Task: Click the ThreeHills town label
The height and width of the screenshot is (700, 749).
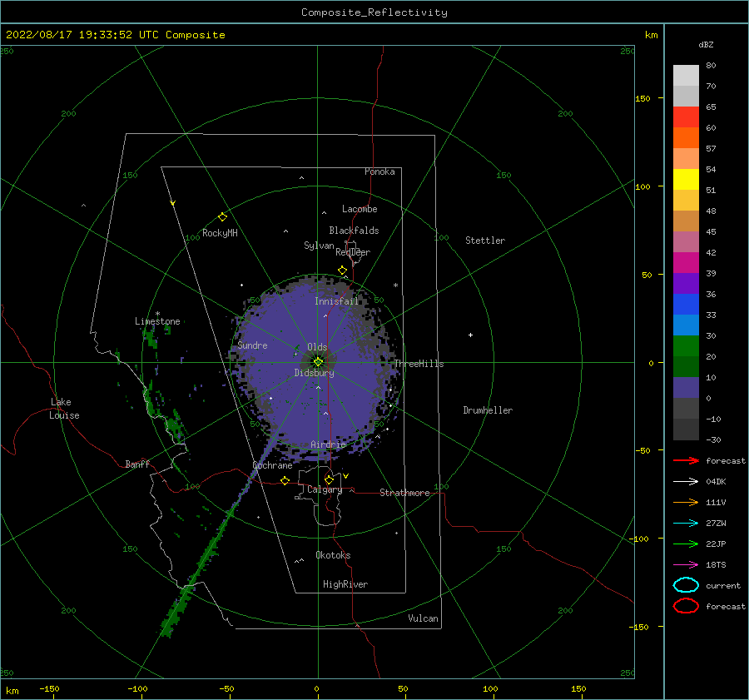Action: [419, 364]
